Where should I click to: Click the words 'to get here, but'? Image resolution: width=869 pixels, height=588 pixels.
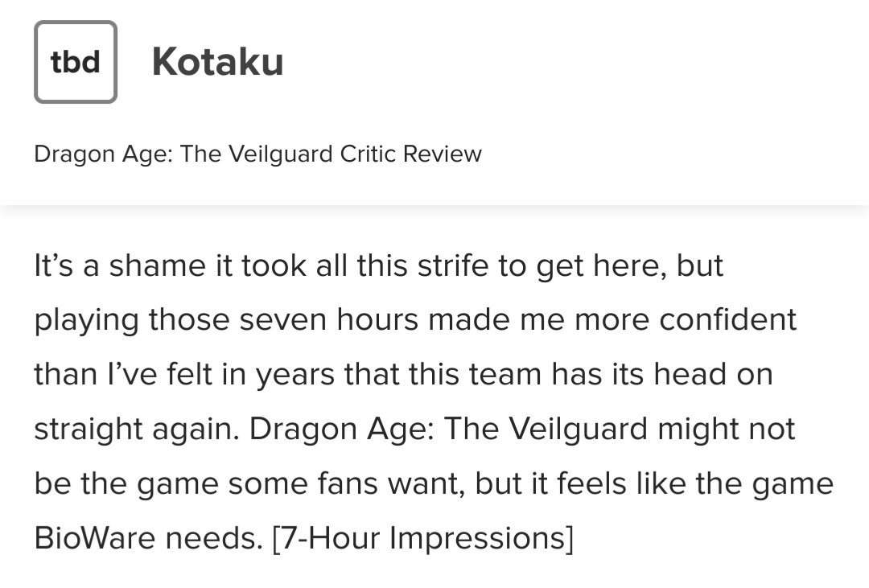click(612, 265)
